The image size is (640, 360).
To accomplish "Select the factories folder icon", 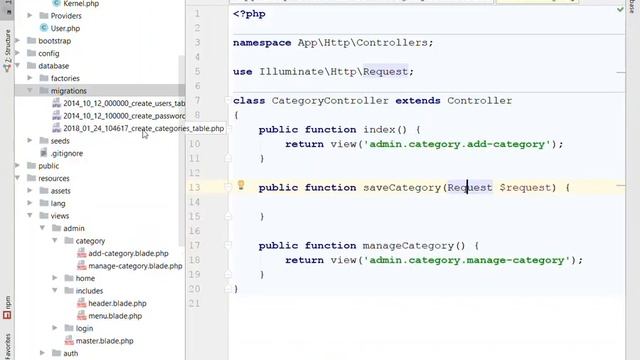I will (x=44, y=78).
